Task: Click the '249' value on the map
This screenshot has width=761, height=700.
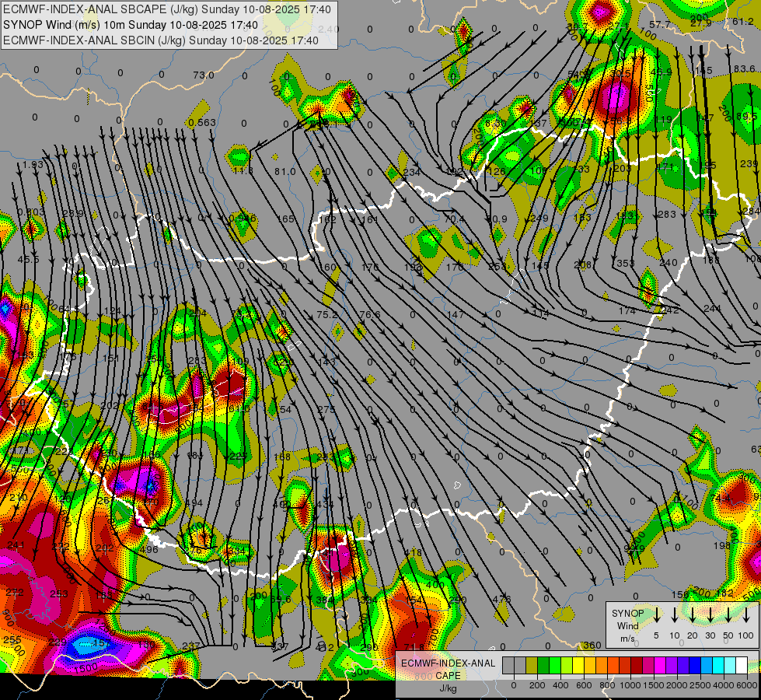Action: (x=539, y=218)
